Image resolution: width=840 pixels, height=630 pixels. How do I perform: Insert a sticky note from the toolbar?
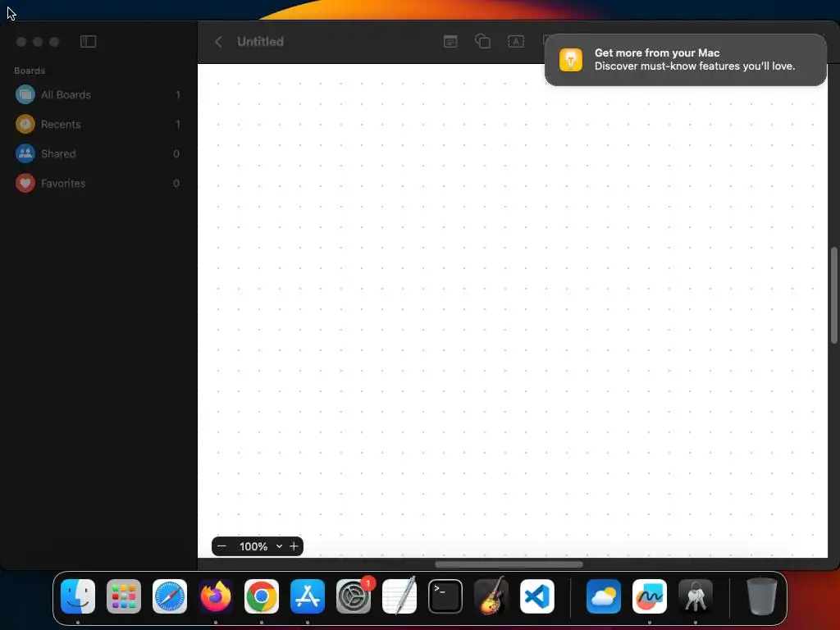450,41
